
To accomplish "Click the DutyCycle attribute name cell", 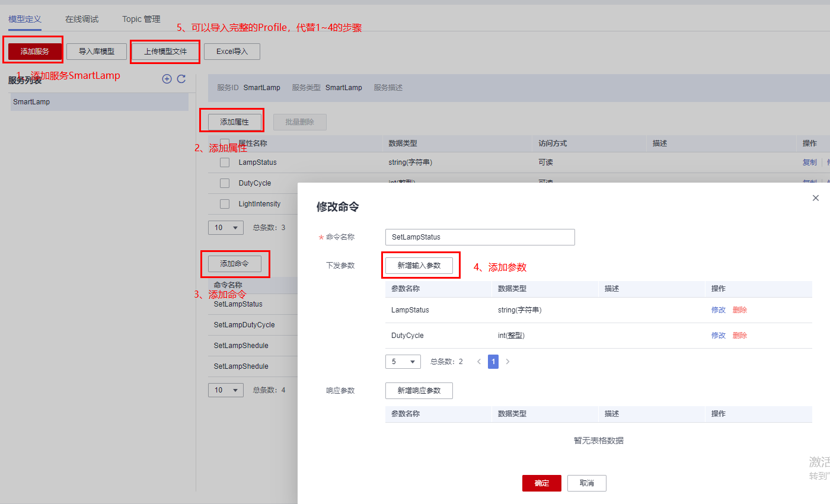I will [255, 183].
